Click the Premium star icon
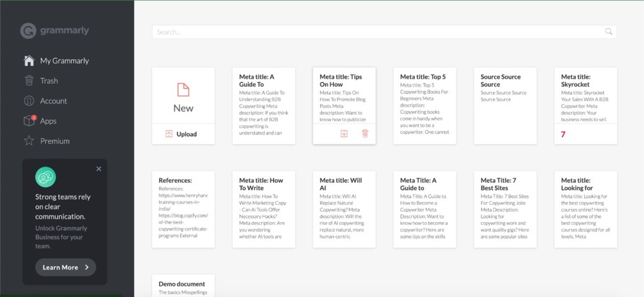Screen dimensions: 644x297 point(29,141)
